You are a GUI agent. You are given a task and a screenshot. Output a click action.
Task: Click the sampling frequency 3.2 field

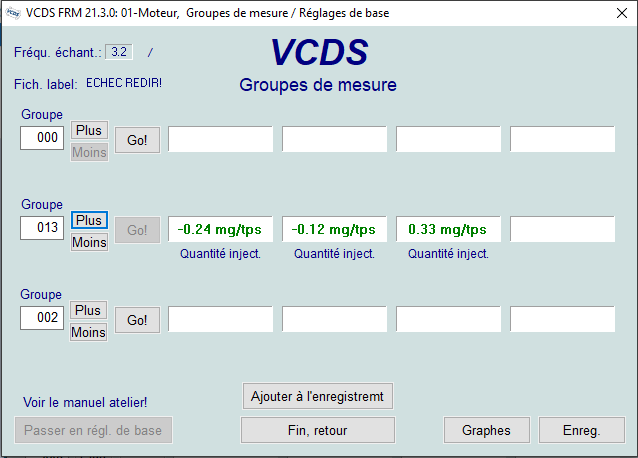point(119,52)
